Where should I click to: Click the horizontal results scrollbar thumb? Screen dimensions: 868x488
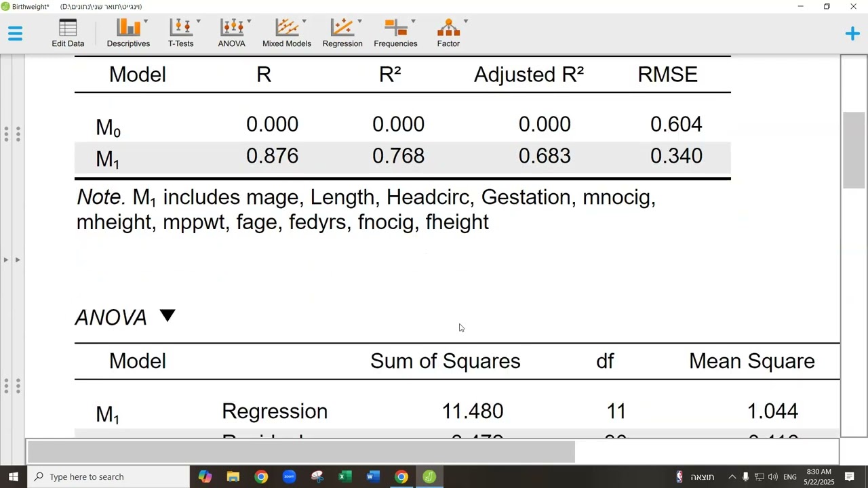click(301, 451)
